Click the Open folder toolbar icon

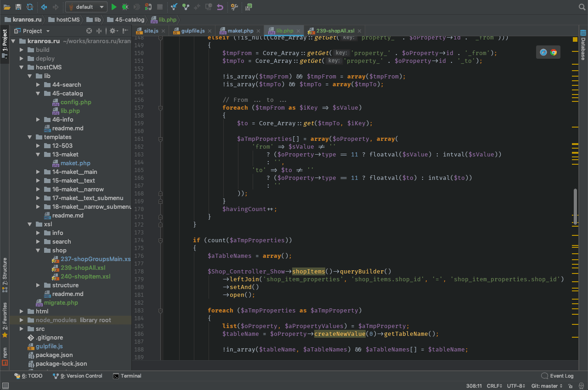(x=7, y=7)
